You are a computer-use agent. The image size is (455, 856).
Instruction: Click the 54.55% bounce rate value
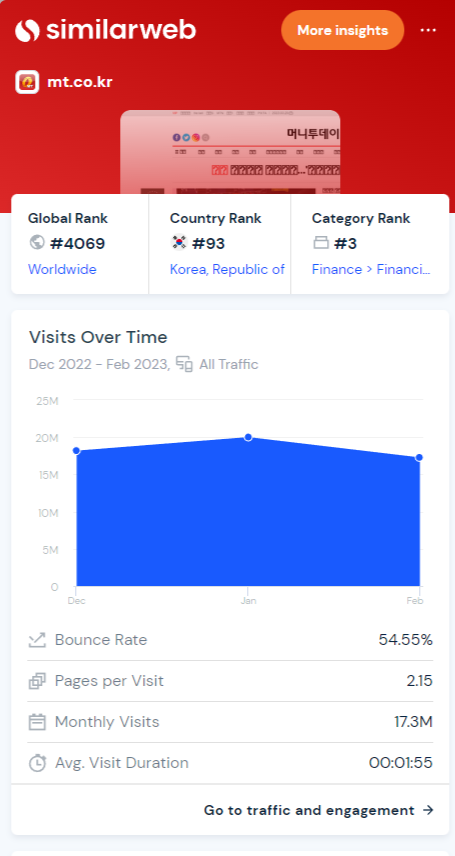point(406,640)
